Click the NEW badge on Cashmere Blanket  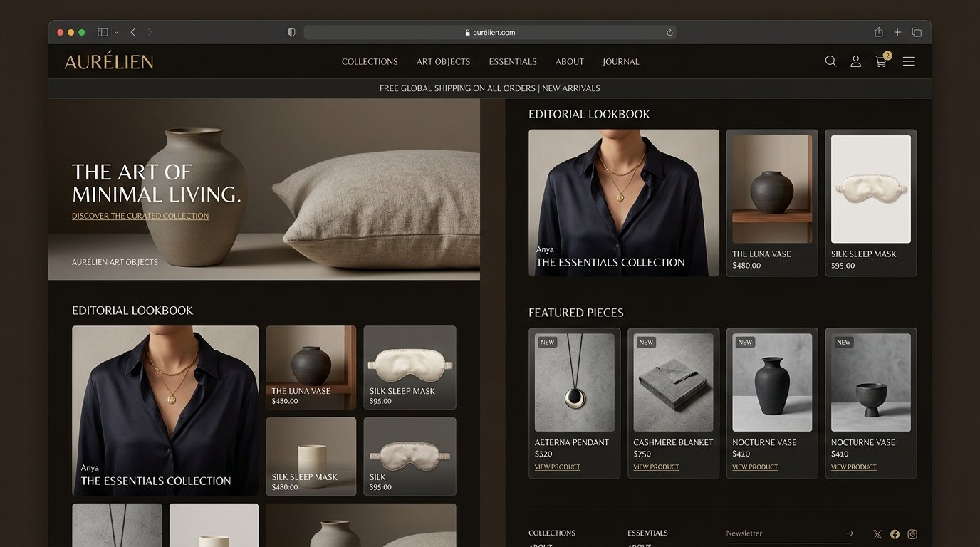[646, 342]
